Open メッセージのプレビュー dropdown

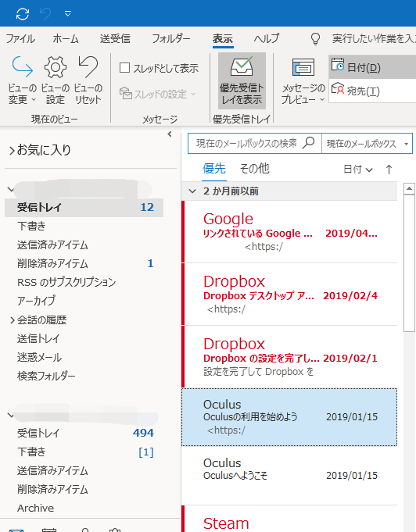[x=303, y=80]
